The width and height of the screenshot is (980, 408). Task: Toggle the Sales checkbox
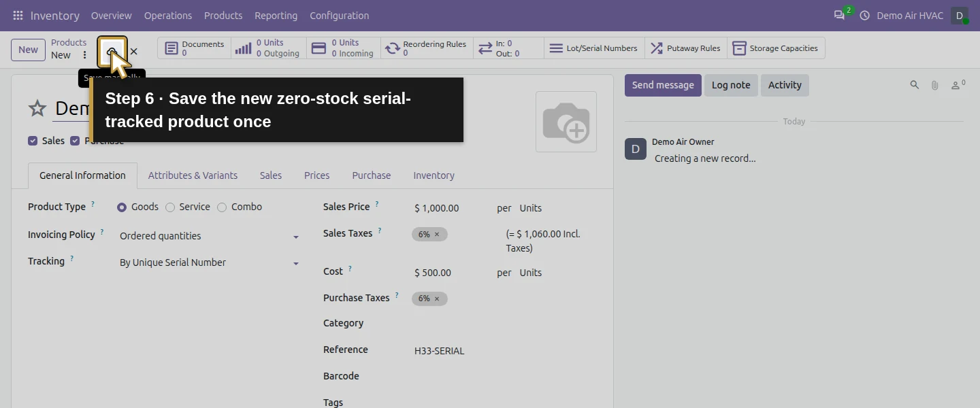click(x=33, y=141)
